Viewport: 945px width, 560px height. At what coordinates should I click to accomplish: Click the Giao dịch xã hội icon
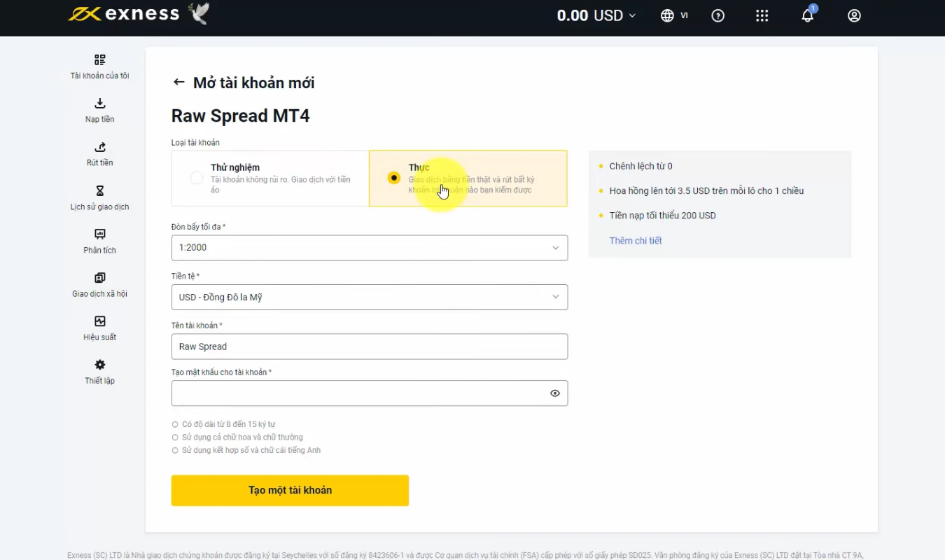[x=100, y=278]
